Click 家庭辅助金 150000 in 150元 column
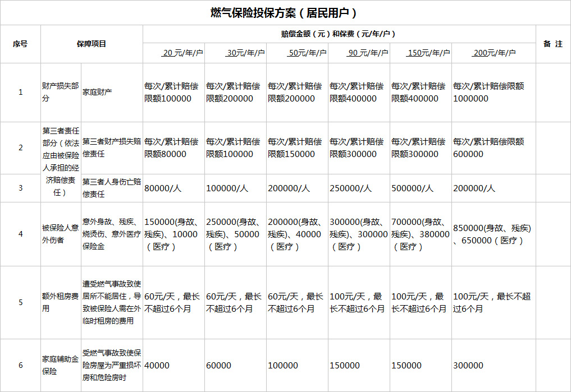This screenshot has width=571, height=392. pos(421,366)
